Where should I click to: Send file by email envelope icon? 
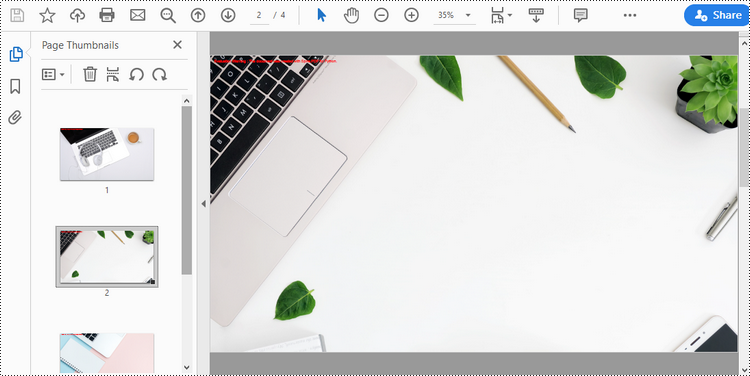138,15
